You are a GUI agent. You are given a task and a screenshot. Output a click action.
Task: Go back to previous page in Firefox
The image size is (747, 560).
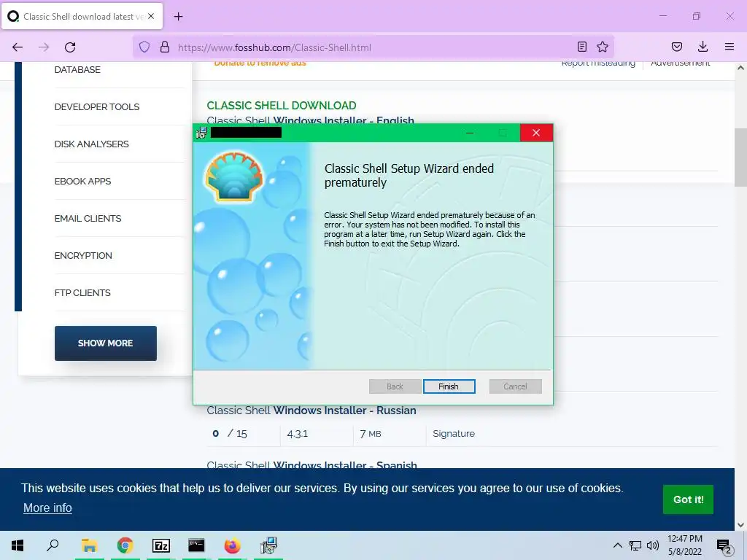click(x=18, y=47)
